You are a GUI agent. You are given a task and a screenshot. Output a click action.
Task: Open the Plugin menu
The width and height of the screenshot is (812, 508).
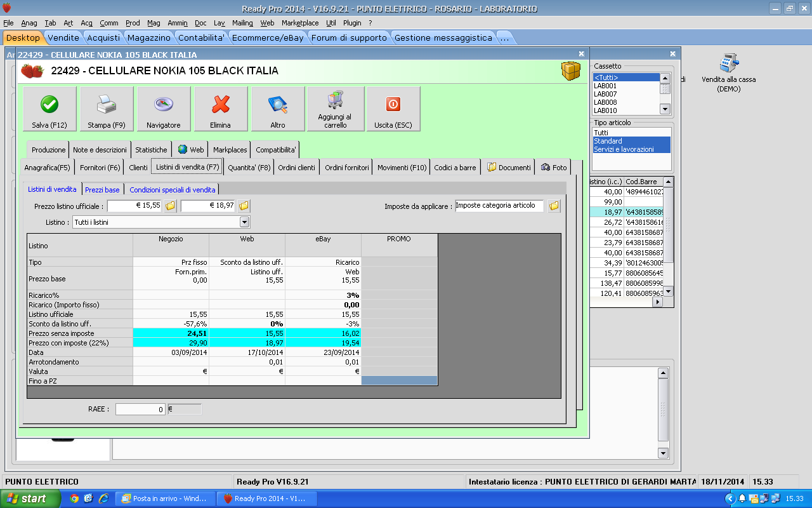point(352,23)
